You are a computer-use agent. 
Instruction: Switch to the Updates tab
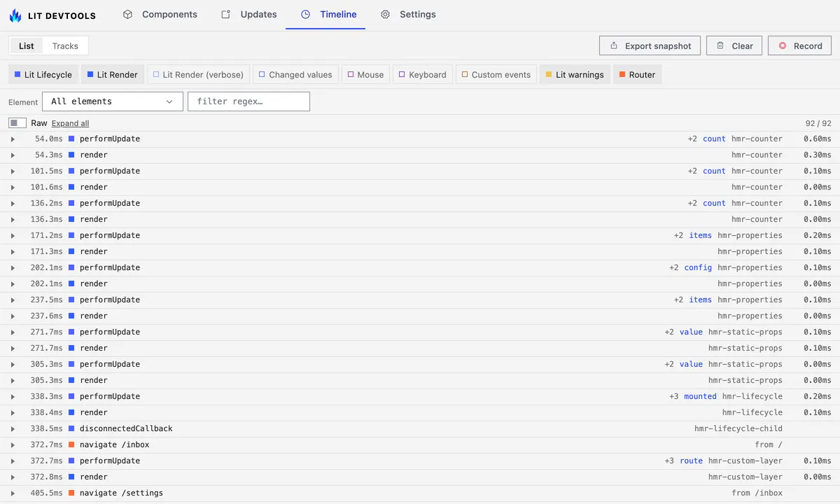coord(248,14)
